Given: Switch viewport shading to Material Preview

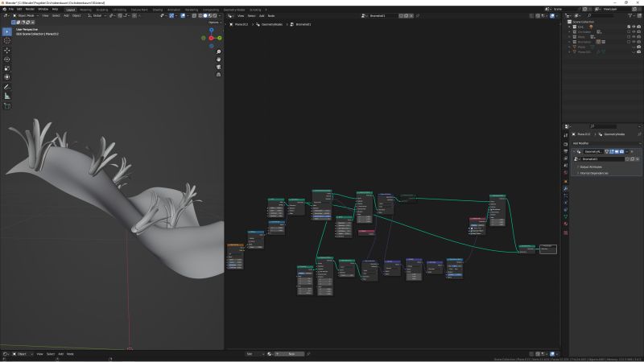Looking at the screenshot, I should pos(210,15).
